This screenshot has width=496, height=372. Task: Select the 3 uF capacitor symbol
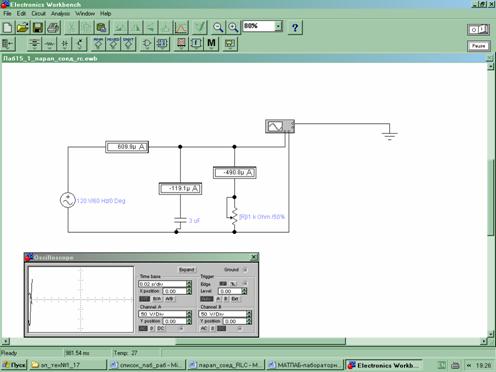[180, 220]
